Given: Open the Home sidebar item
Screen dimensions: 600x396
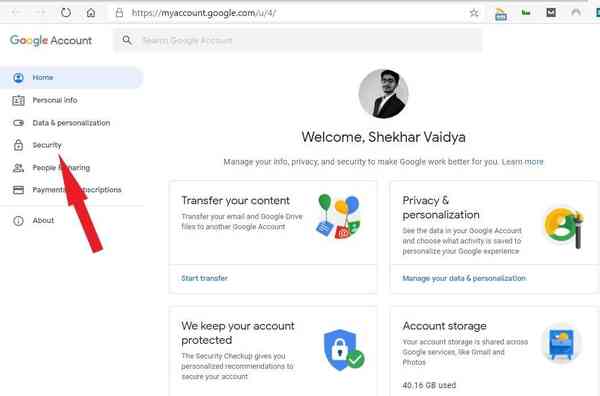Looking at the screenshot, I should pos(72,78).
